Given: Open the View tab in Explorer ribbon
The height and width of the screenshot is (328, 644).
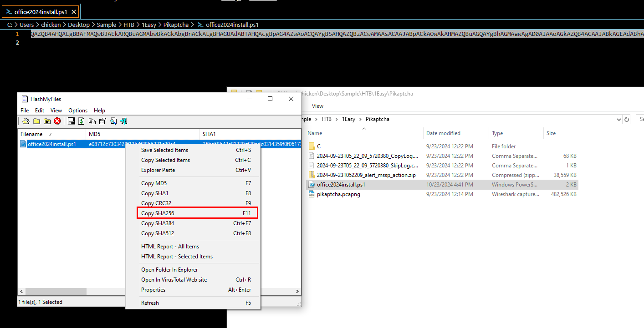Looking at the screenshot, I should coord(317,106).
